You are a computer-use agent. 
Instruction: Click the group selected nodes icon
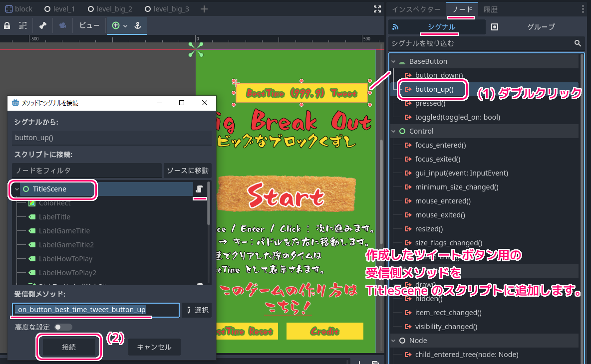click(23, 25)
